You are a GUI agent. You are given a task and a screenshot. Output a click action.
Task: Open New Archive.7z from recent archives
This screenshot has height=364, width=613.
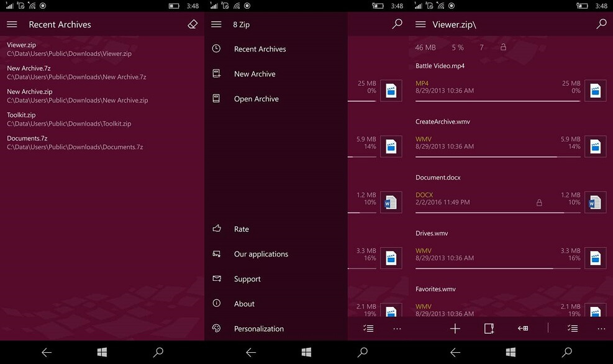click(102, 73)
